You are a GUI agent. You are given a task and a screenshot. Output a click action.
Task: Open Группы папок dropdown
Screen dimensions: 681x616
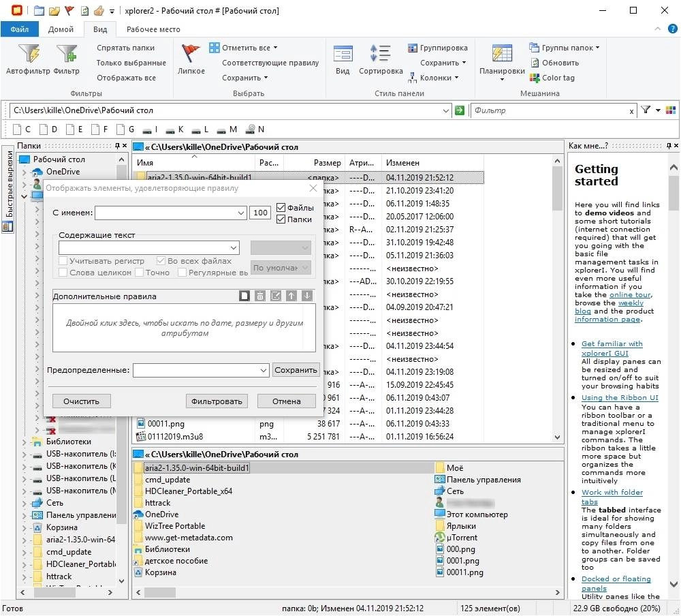[598, 48]
